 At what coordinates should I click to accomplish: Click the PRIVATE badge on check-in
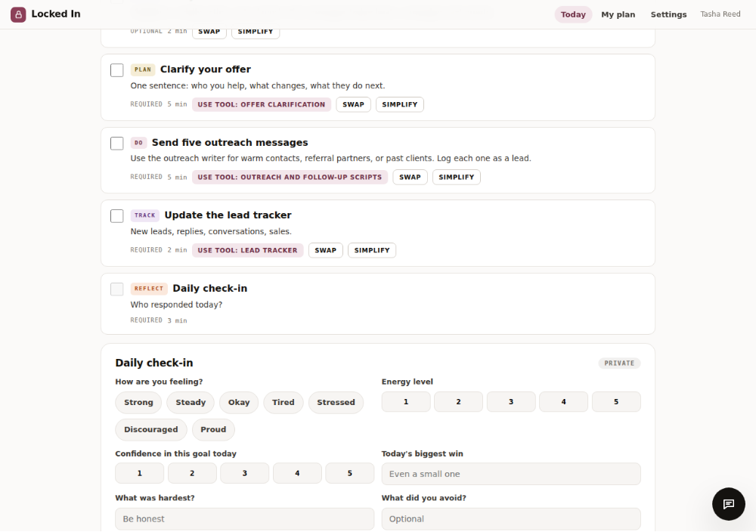(619, 363)
